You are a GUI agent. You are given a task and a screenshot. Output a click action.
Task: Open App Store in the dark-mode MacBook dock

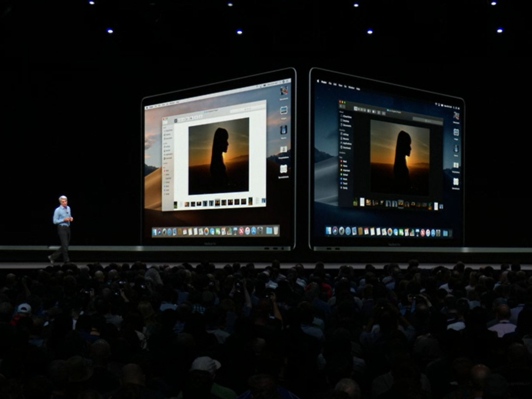433,233
